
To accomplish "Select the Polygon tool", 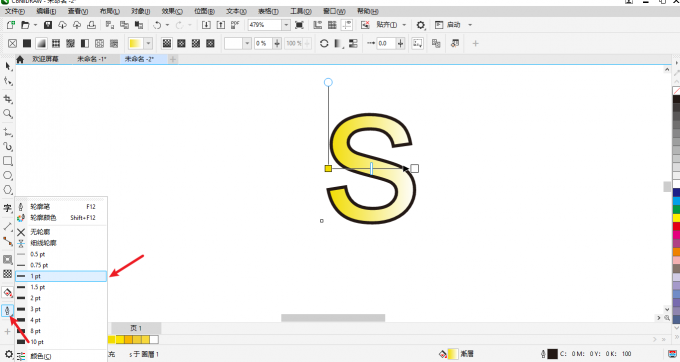I will (x=8, y=190).
